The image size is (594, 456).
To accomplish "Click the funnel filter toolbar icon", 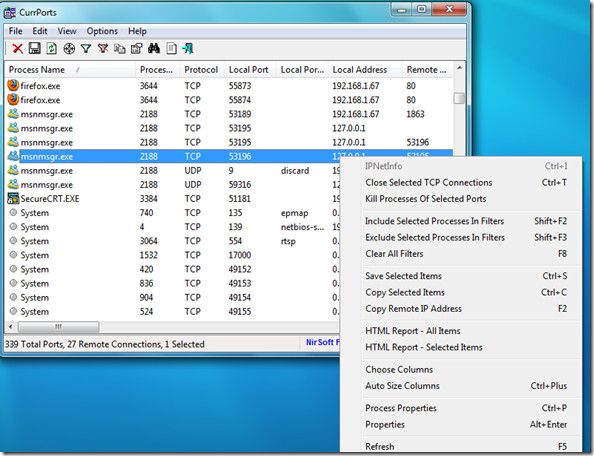I will click(86, 48).
